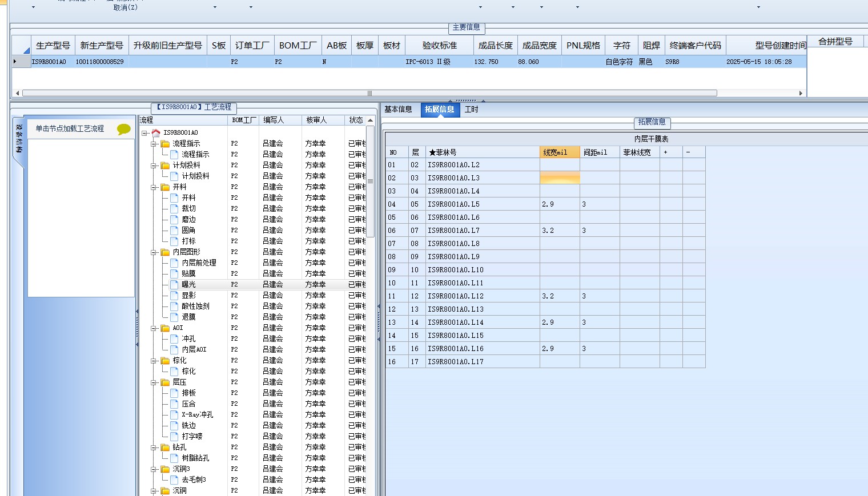Click the 生产型号 column header

click(53, 46)
